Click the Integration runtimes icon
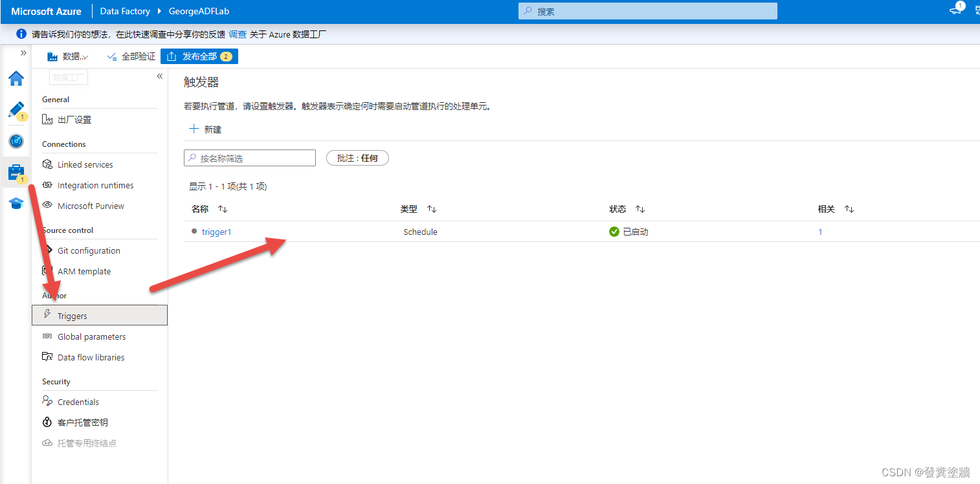 47,185
